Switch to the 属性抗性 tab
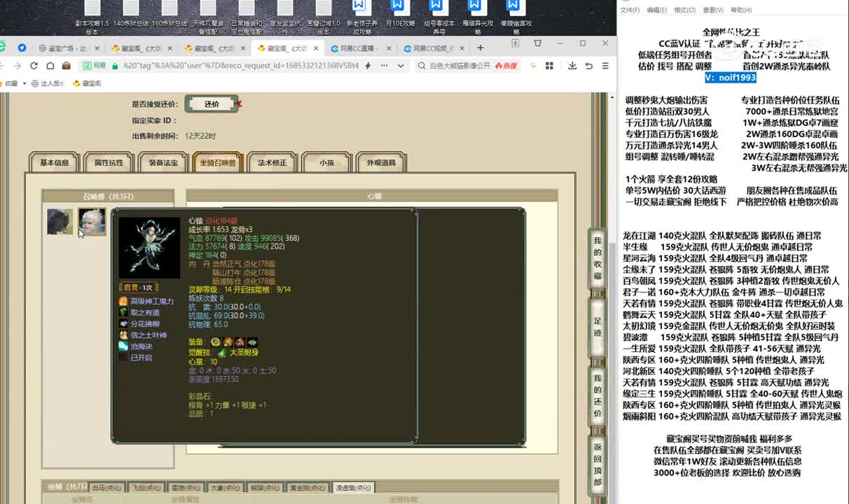 [109, 162]
